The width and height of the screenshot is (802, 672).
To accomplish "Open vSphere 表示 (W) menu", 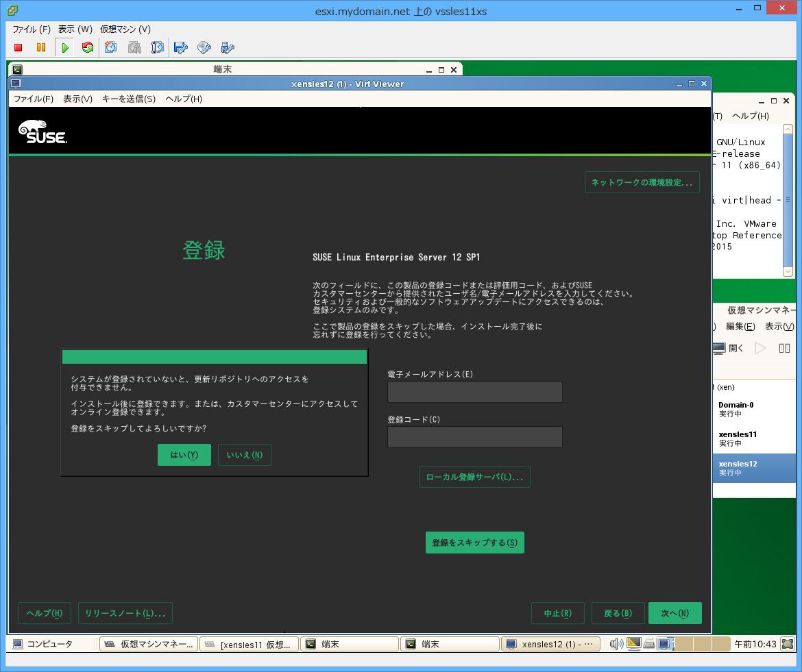I will coord(75,29).
